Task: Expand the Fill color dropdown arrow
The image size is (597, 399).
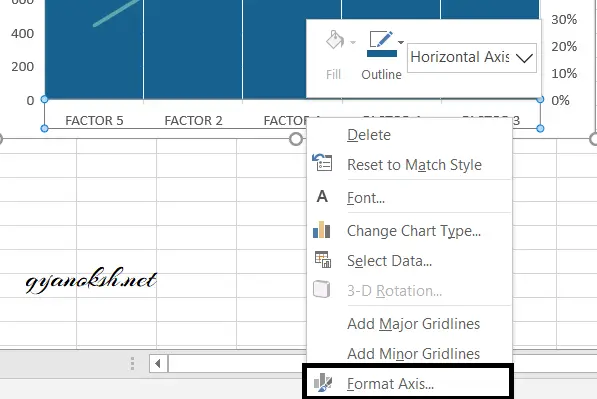Action: (353, 42)
